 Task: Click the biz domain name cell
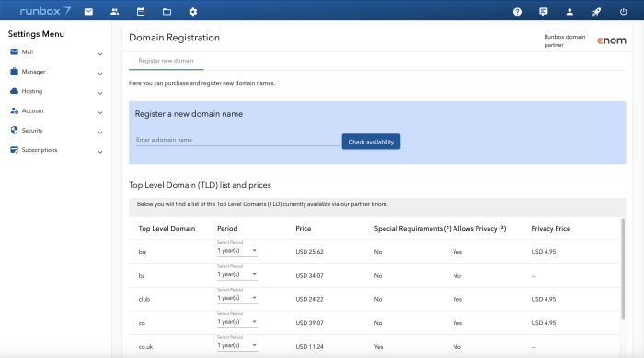point(142,252)
